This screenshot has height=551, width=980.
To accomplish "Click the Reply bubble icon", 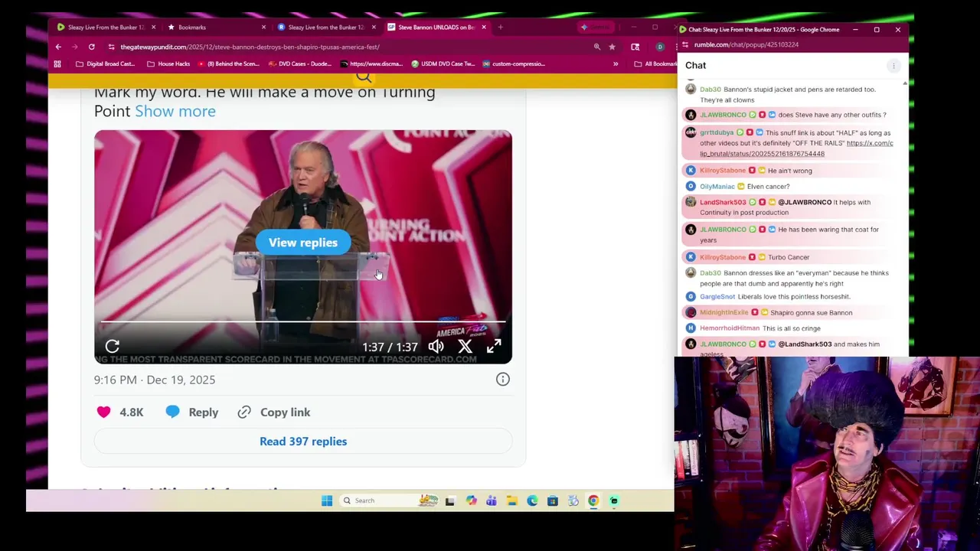I will click(172, 412).
